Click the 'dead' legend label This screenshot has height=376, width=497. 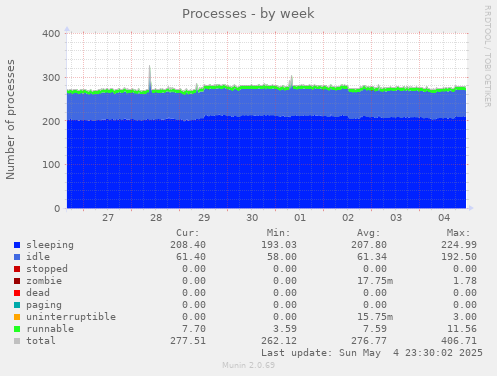click(x=38, y=293)
